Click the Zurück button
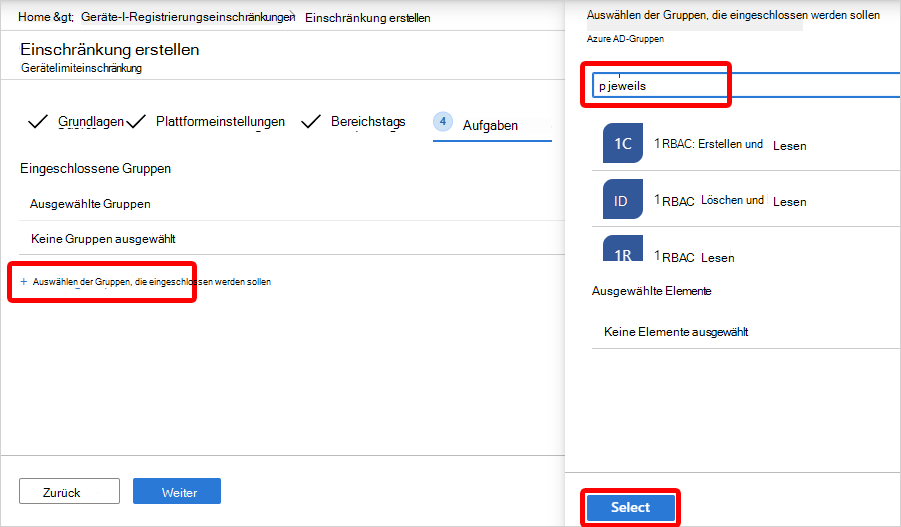The width and height of the screenshot is (901, 527). 70,491
